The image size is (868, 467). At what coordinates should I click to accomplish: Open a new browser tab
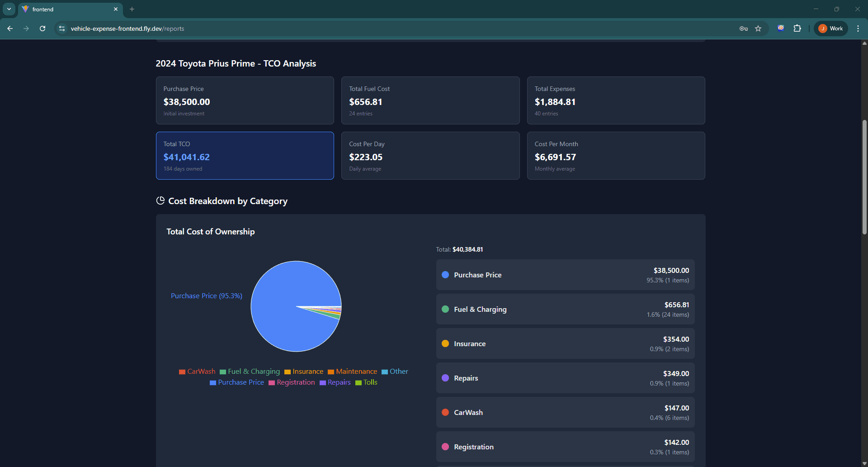pyautogui.click(x=132, y=9)
